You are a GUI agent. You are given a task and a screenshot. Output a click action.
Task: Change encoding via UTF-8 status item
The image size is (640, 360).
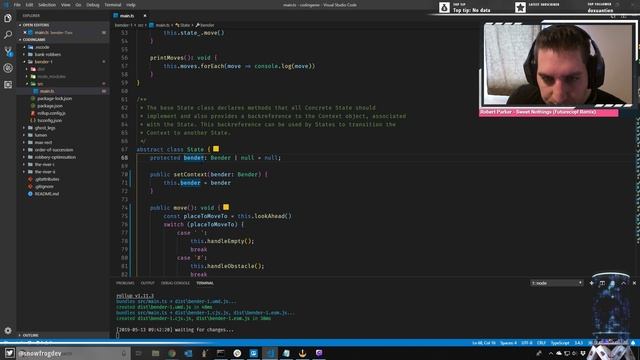(x=527, y=343)
